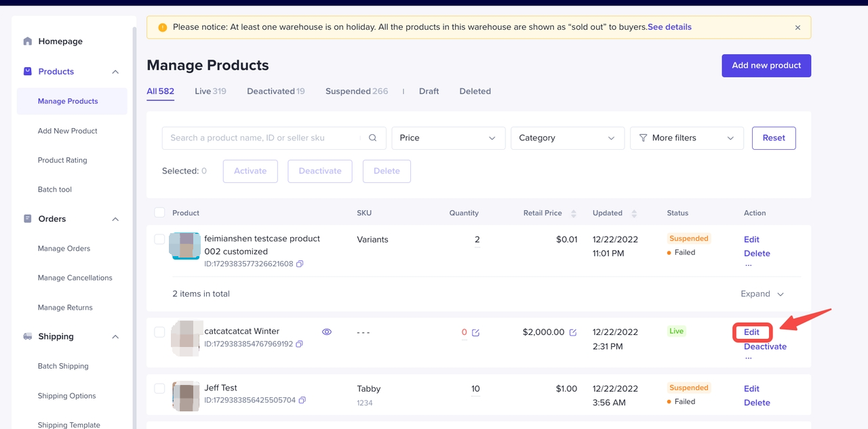Expand the 2 items variants row

click(x=762, y=294)
